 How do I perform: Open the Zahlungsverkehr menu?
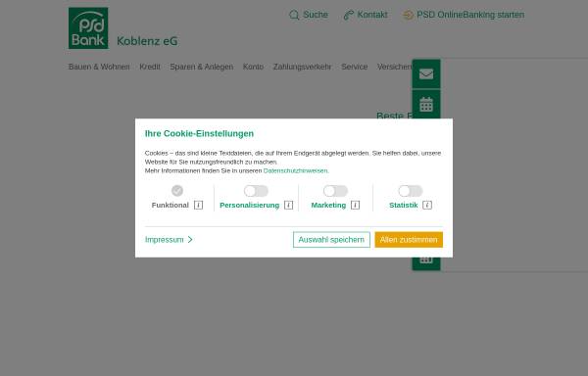pos(302,67)
